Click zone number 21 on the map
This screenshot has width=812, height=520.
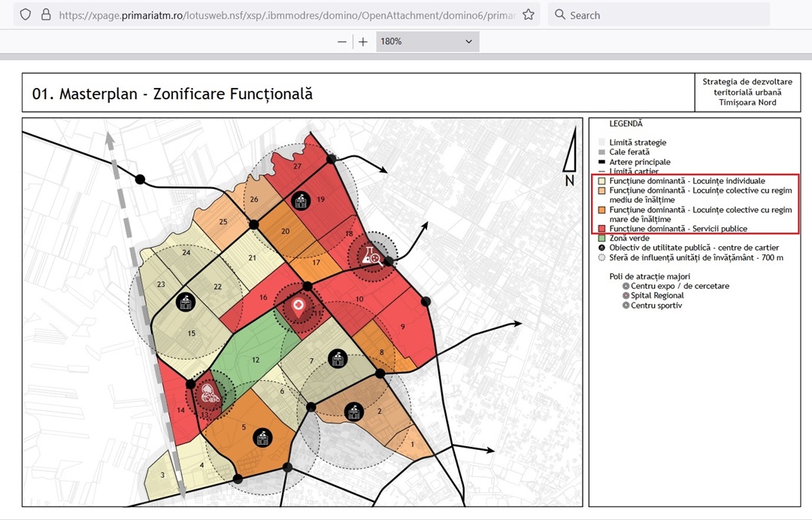pyautogui.click(x=252, y=257)
